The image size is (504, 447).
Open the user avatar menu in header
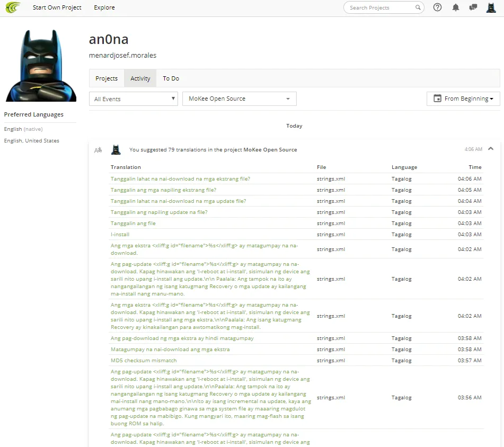(x=491, y=7)
